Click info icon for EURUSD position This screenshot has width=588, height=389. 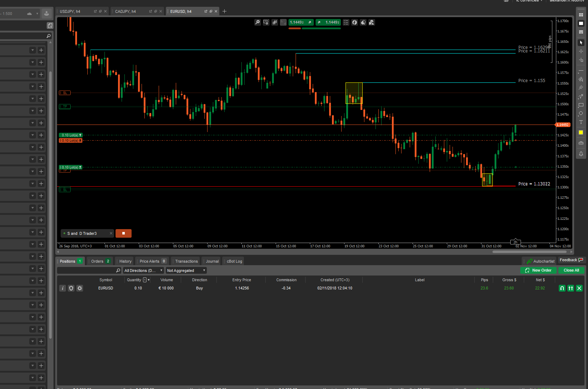pos(62,288)
